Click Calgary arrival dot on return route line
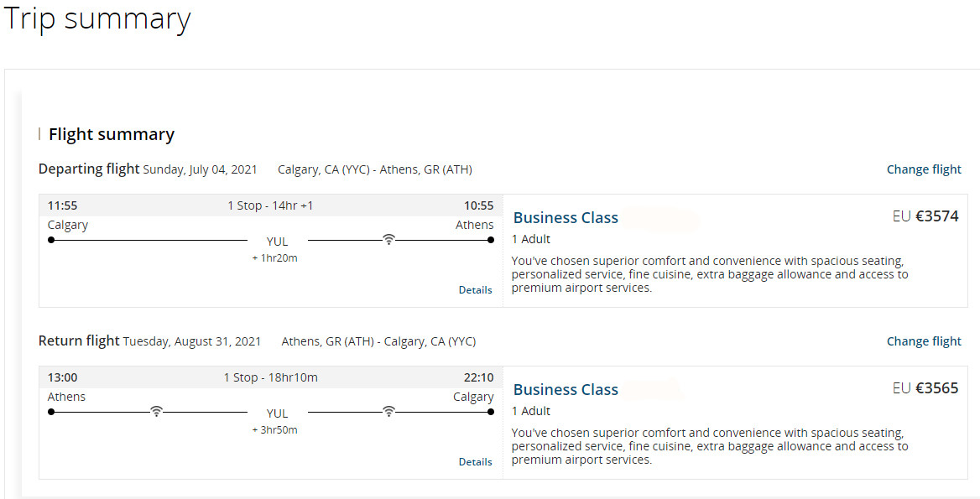980x499 pixels. [x=491, y=412]
